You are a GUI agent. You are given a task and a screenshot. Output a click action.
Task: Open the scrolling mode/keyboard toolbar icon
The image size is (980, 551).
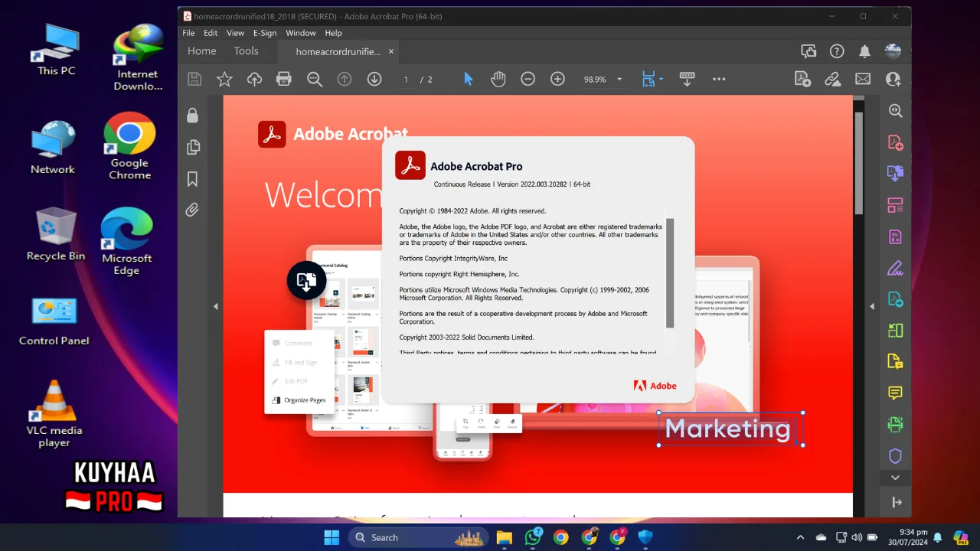click(x=687, y=79)
